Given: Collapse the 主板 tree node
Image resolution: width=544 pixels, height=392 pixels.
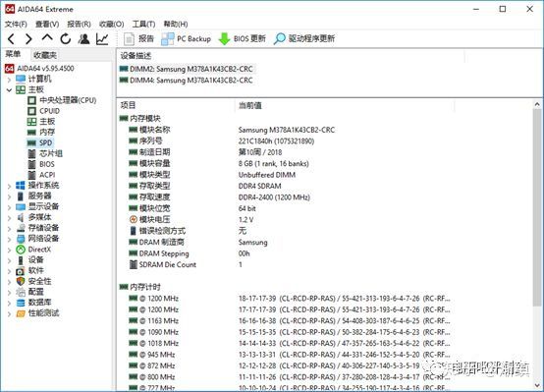Looking at the screenshot, I should tap(10, 90).
